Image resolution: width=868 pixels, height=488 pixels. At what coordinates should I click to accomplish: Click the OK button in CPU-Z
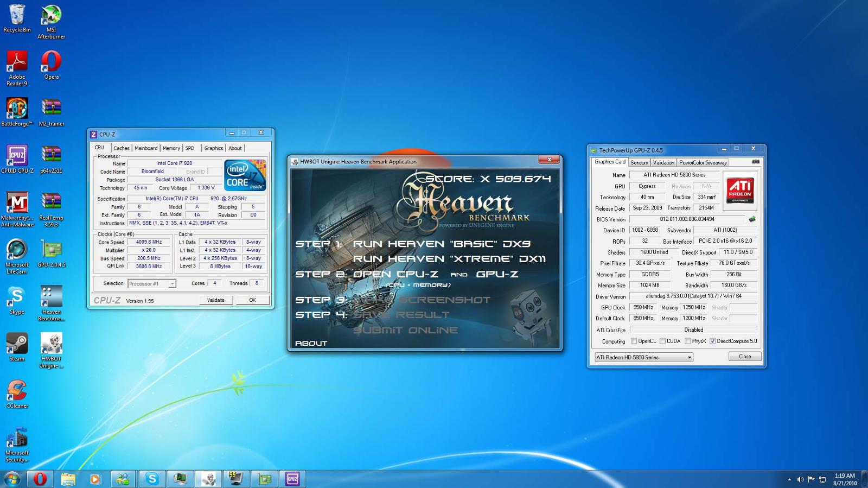coord(252,300)
